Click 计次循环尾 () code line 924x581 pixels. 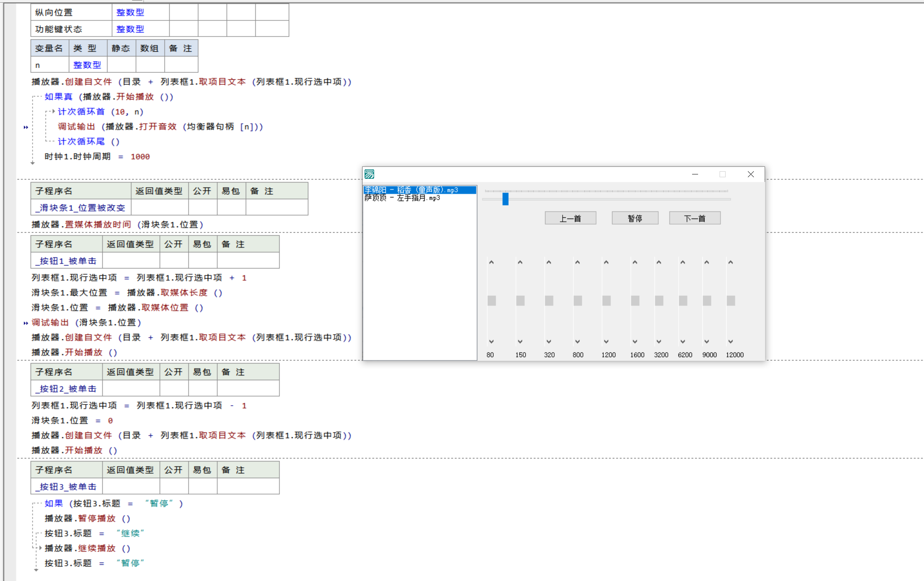coord(88,142)
